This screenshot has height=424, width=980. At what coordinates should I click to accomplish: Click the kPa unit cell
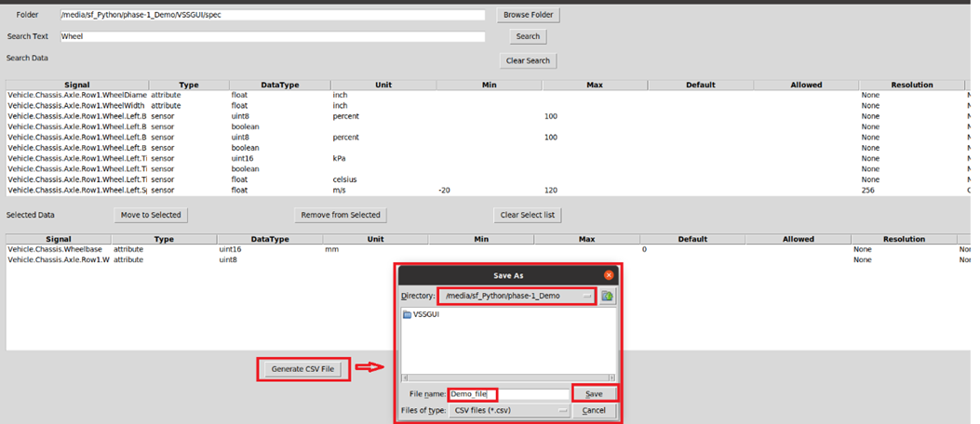point(340,159)
